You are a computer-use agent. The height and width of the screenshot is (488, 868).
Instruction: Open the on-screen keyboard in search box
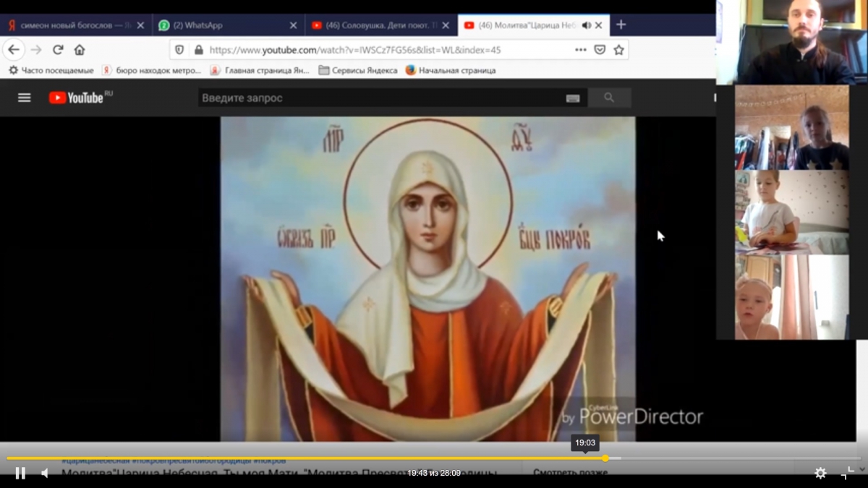(x=573, y=98)
